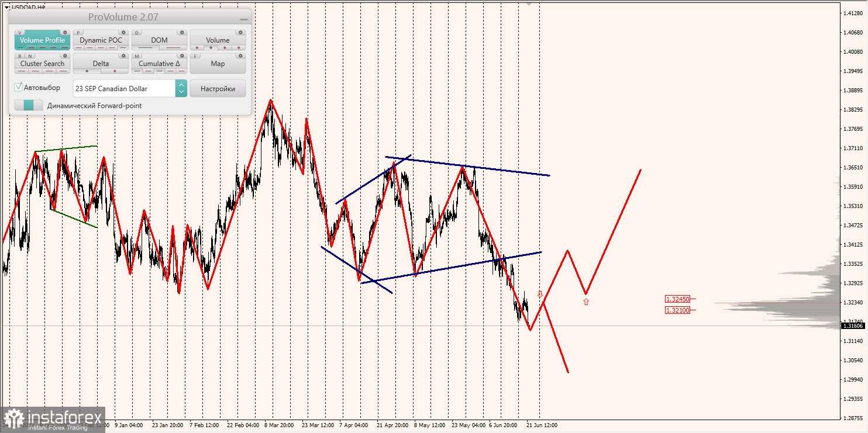Click the P hotkey tag on Dynamic POC
The width and height of the screenshot is (868, 433).
78,33
